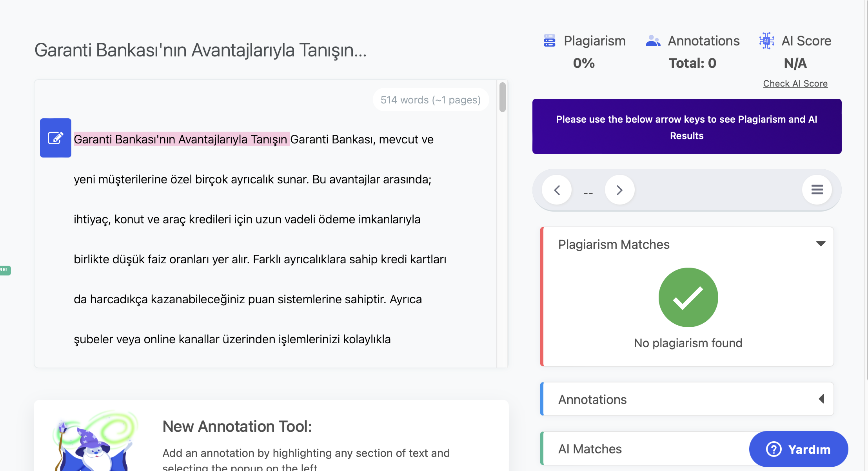
Task: Collapse the Plagiarism Matches panel arrow
Action: tap(821, 244)
